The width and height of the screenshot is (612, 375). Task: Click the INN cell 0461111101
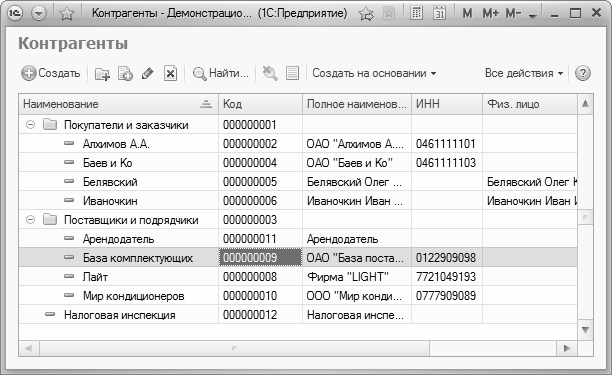tap(446, 144)
